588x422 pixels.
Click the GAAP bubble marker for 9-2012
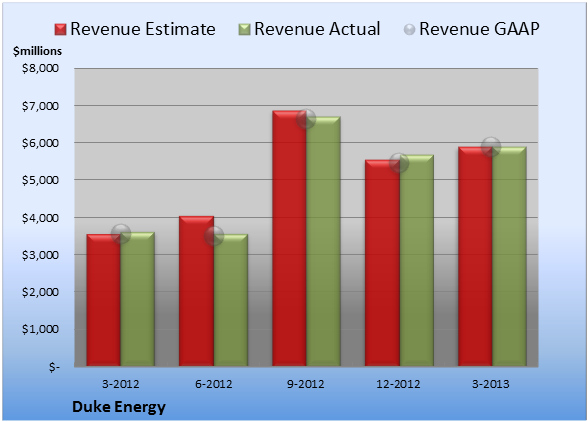coord(306,119)
